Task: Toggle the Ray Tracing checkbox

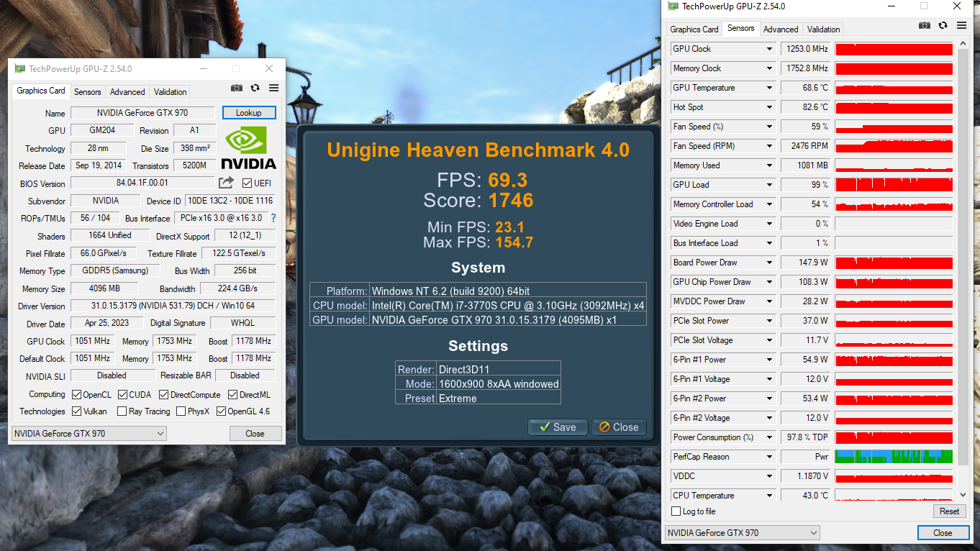Action: pos(123,411)
